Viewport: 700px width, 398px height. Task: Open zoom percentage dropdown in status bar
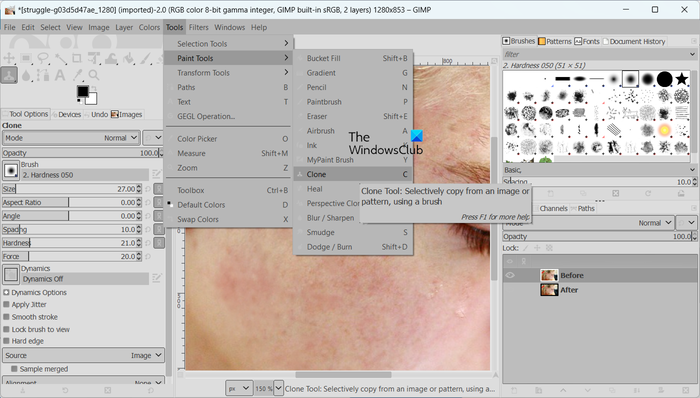278,388
